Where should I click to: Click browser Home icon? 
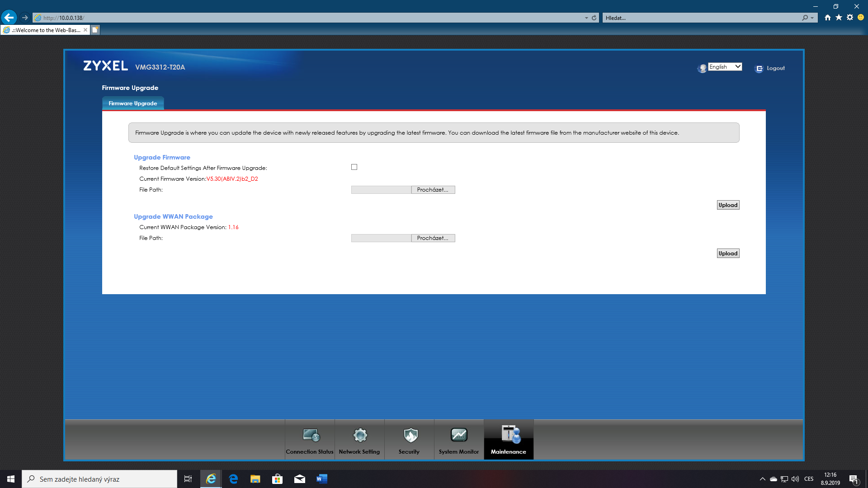[827, 18]
